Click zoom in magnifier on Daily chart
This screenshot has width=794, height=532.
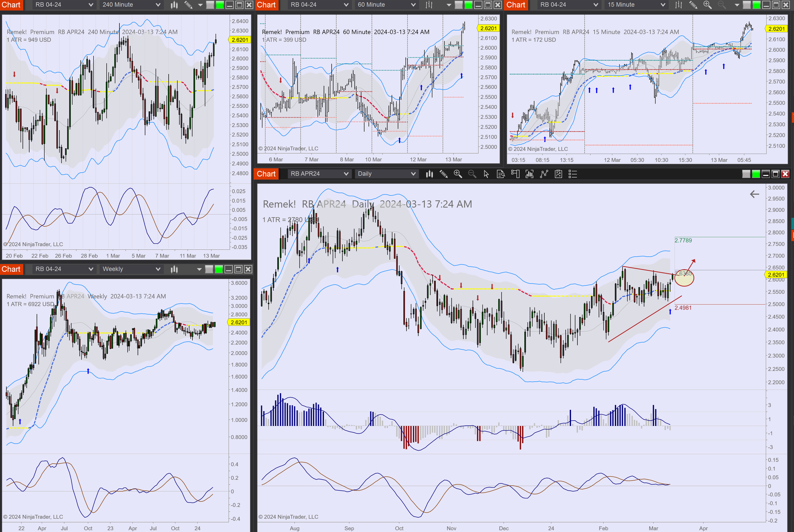[458, 174]
